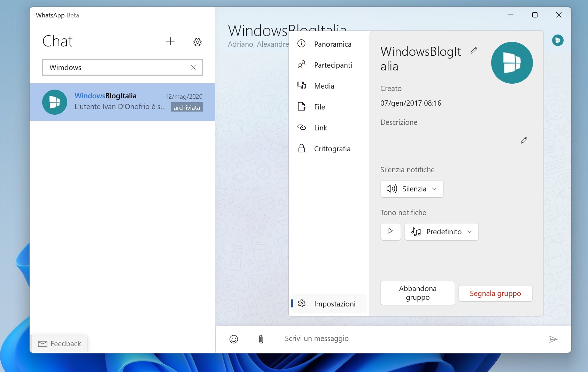Select the Impostazioni item

pos(329,304)
